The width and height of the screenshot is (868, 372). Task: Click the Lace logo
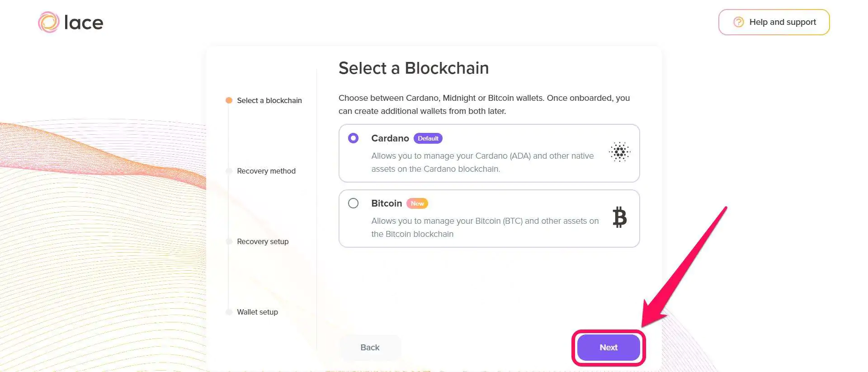70,22
